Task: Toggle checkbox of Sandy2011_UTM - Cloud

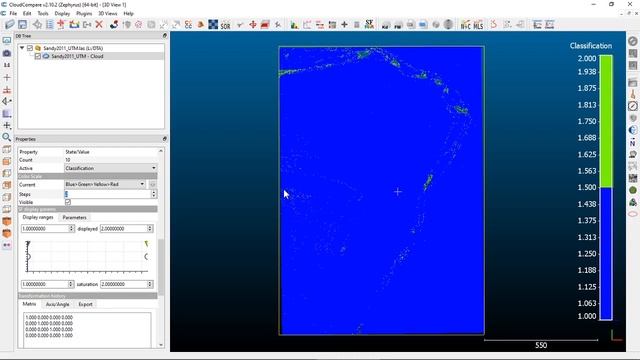Action: point(38,56)
